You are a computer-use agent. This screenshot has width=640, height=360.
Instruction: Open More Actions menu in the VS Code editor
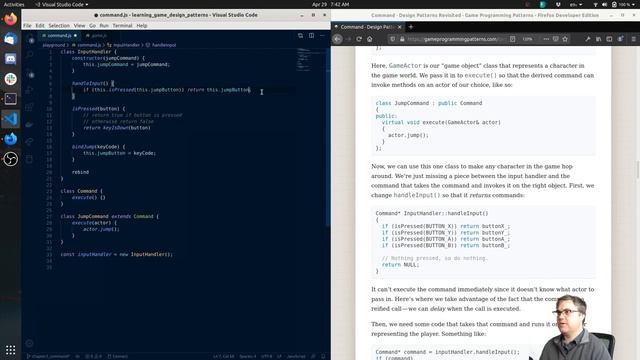[322, 36]
